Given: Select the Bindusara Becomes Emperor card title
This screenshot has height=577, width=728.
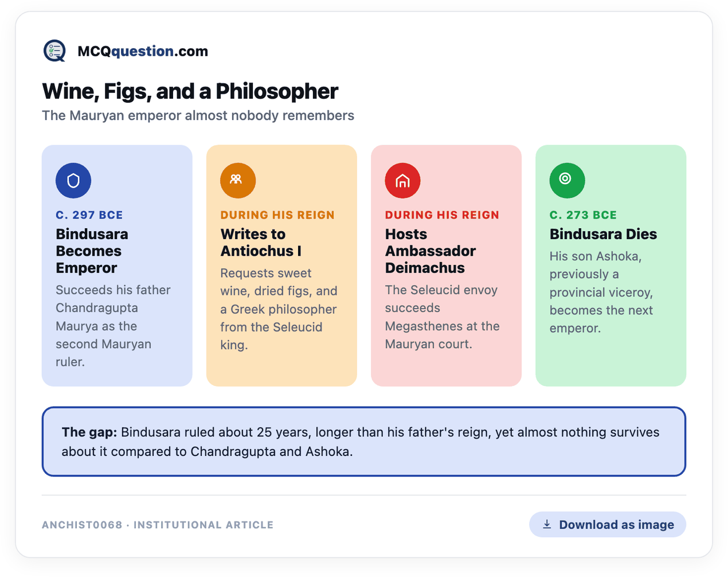Looking at the screenshot, I should coord(92,251).
